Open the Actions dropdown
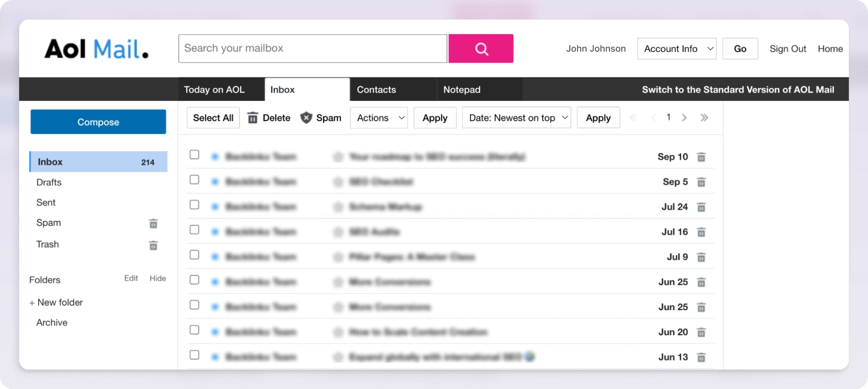Screen dimensions: 868x389 click(379, 118)
